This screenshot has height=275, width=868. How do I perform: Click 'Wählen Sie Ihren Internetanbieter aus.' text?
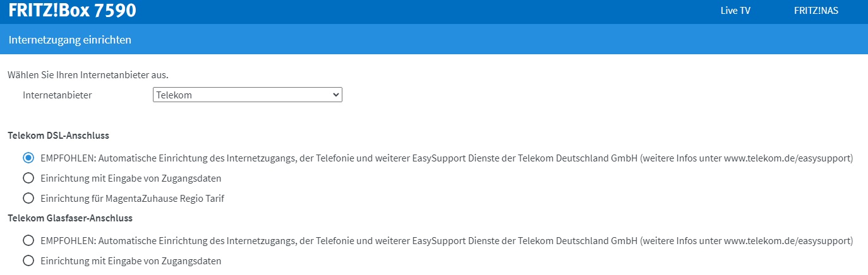[88, 75]
